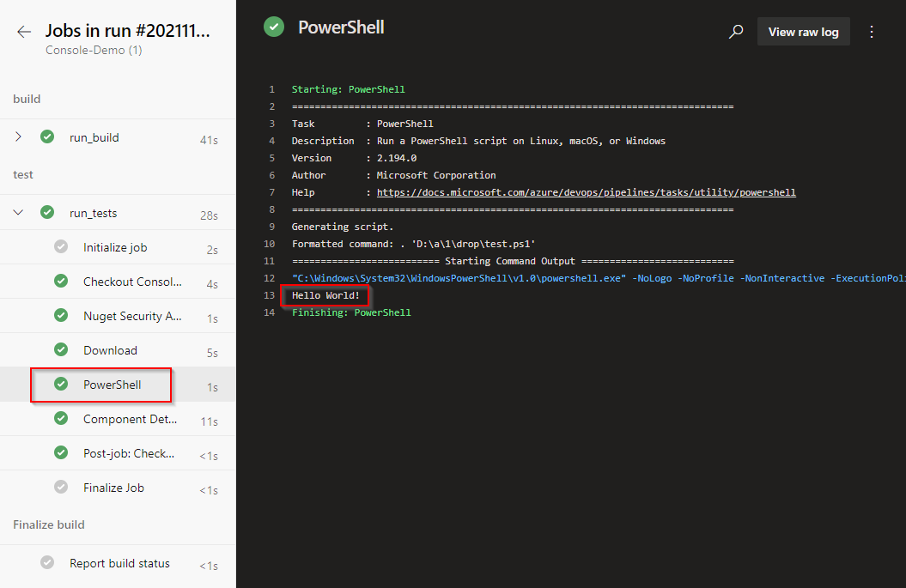Viewport: 906px width, 588px height.
Task: Click the success checkmark beside run_tests
Action: [x=47, y=212]
